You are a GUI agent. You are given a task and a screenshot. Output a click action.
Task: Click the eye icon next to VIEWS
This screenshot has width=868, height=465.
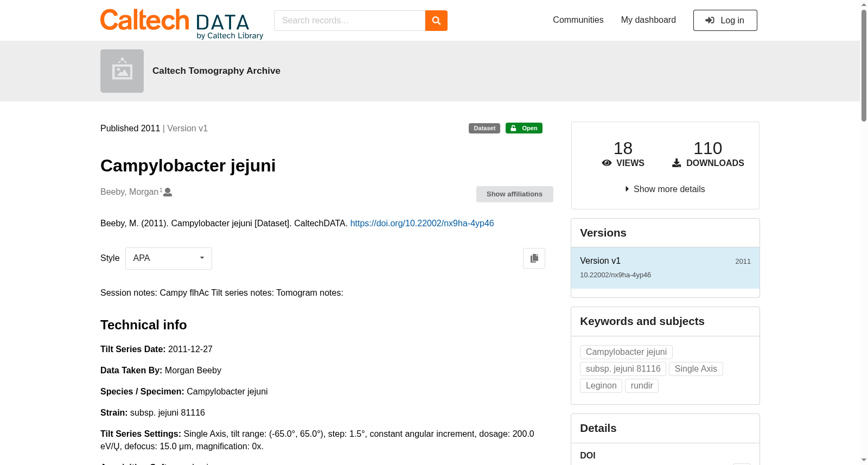607,163
